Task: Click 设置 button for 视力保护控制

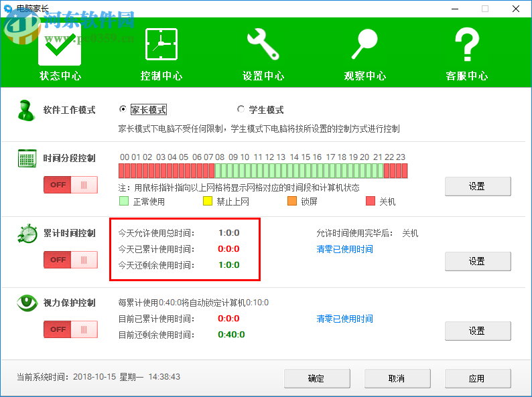Action: pos(478,331)
